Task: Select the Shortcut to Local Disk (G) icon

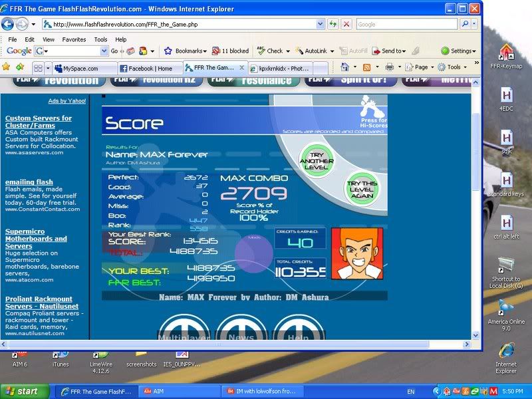Action: (x=506, y=273)
